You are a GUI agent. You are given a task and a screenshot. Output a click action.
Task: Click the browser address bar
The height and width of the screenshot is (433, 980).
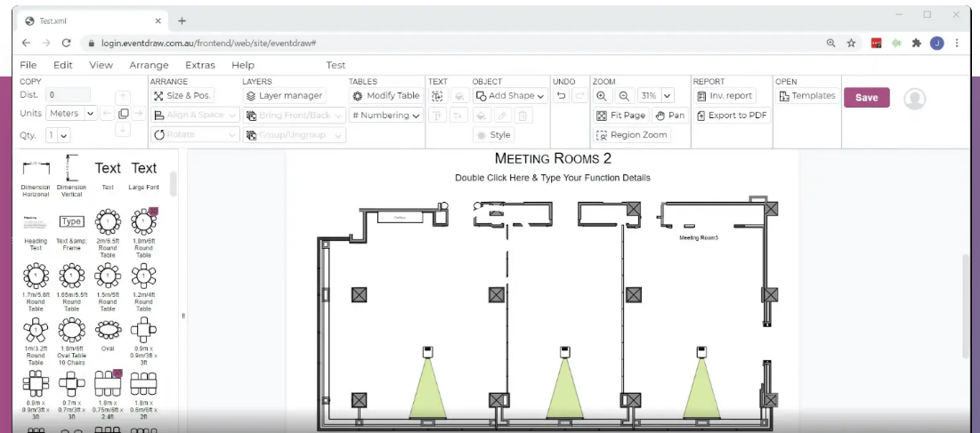[450, 43]
